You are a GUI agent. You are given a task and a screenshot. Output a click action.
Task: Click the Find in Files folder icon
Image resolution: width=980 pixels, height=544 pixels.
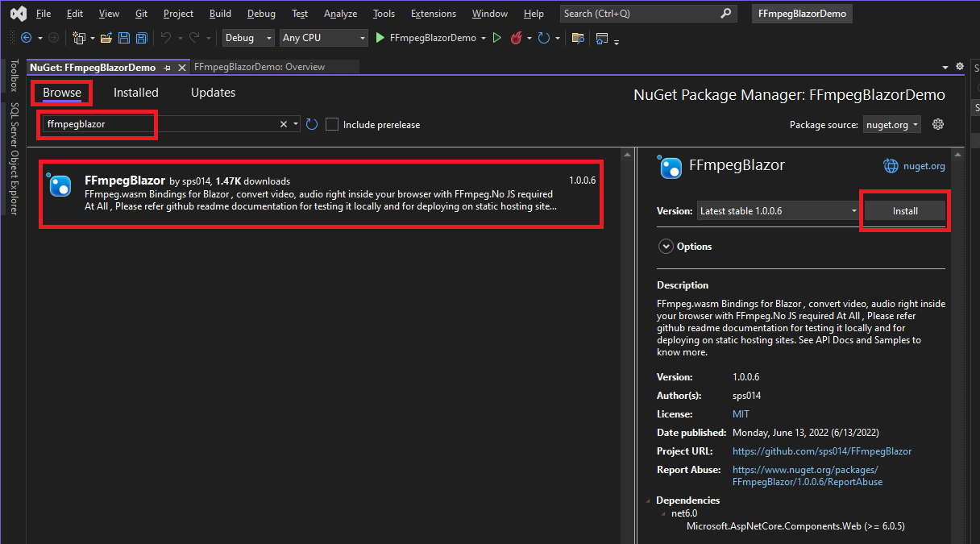point(578,38)
